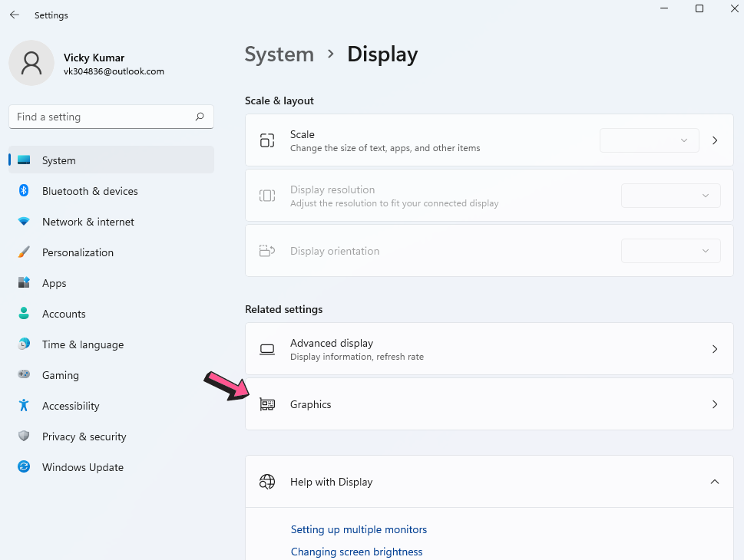Screen dimensions: 744x560
Task: Click into the Find a setting search box
Action: [111, 117]
